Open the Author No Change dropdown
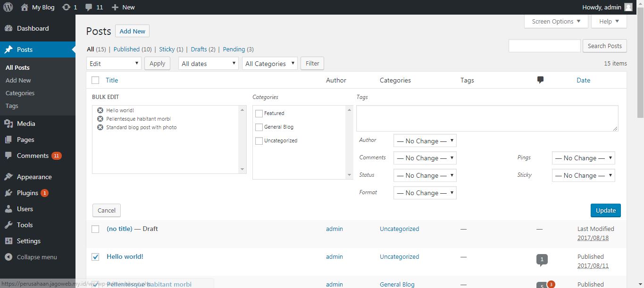 click(425, 140)
